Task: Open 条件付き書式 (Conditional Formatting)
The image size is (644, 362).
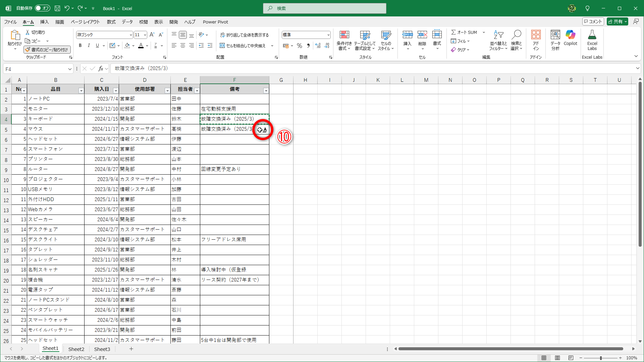Action: [x=344, y=40]
